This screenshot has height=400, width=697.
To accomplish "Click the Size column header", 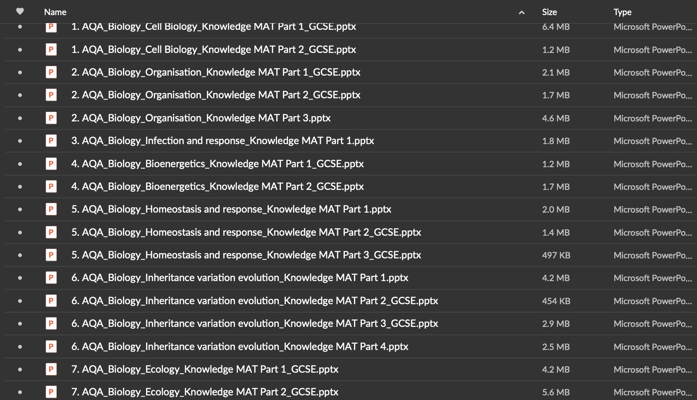I will (549, 12).
